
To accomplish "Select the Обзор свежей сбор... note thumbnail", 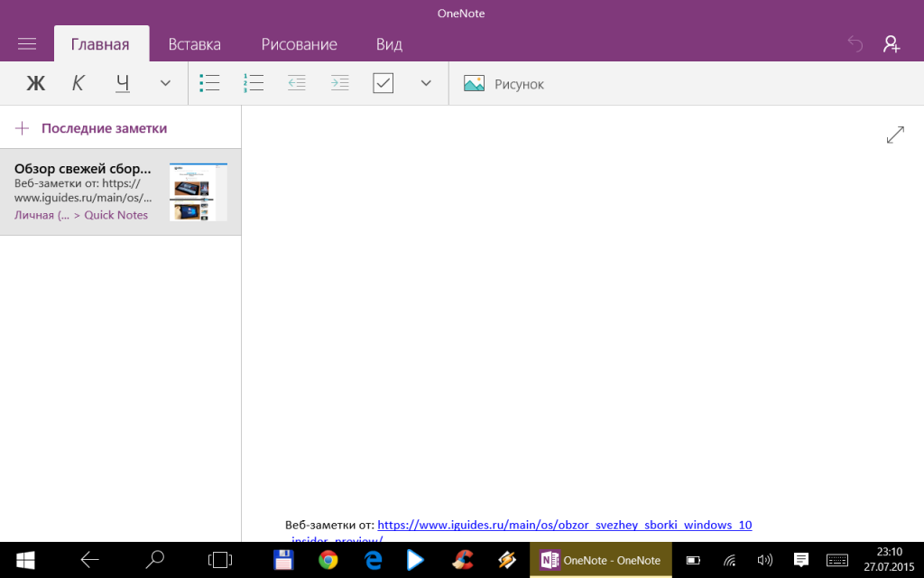I will pos(198,192).
